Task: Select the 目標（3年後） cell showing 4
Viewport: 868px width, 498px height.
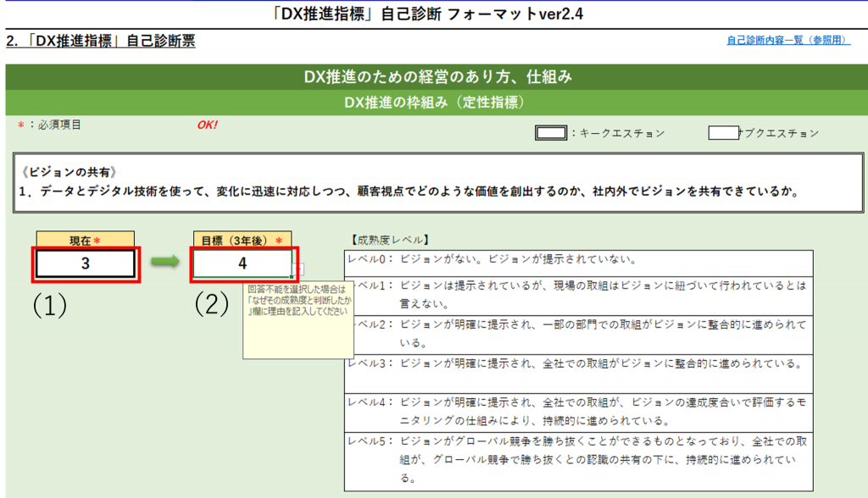Action: [x=242, y=263]
